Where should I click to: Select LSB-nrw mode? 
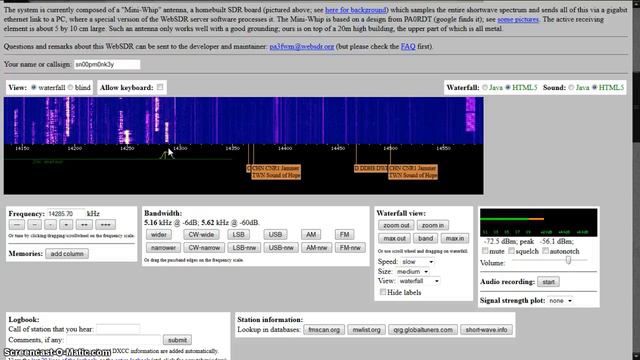pyautogui.click(x=244, y=247)
